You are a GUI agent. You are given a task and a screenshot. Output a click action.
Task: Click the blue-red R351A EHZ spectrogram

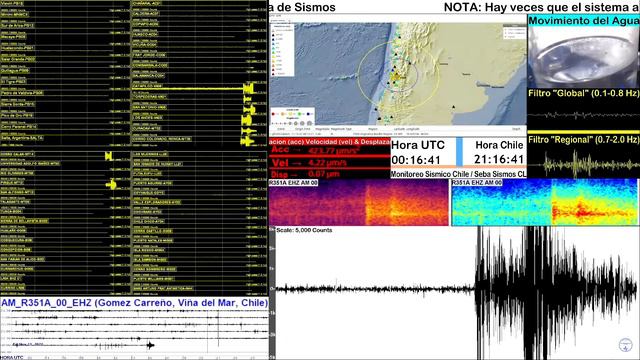[x=544, y=202]
